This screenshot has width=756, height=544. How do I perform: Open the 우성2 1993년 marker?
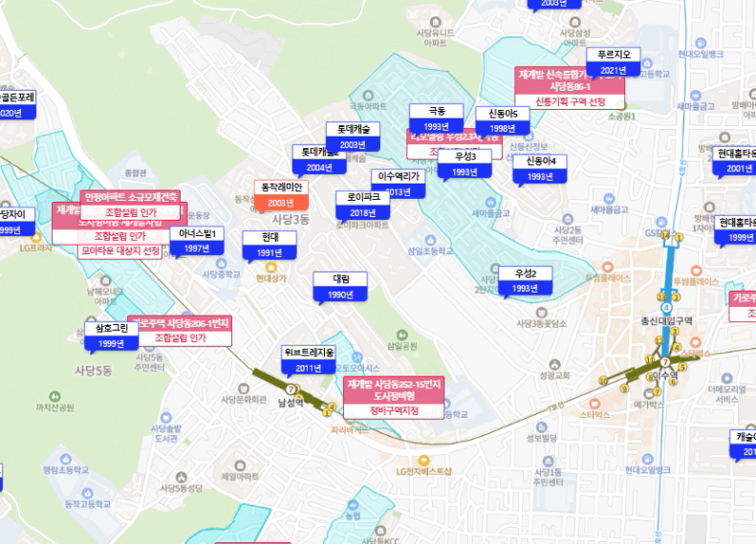[525, 281]
